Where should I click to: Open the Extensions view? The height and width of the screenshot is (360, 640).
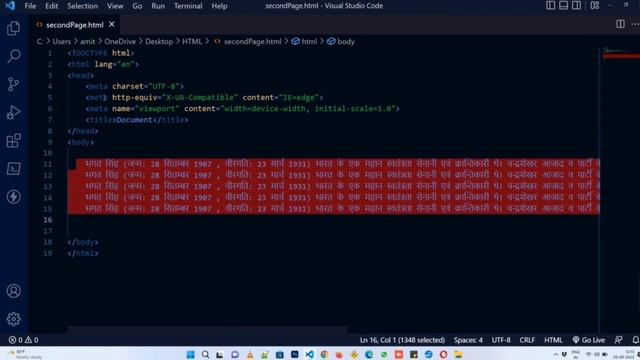(13, 140)
